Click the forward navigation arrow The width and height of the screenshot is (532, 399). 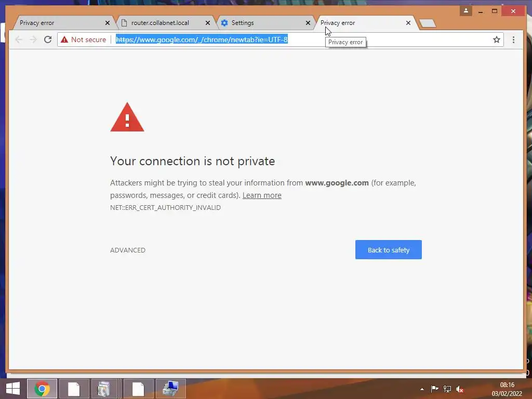point(33,39)
